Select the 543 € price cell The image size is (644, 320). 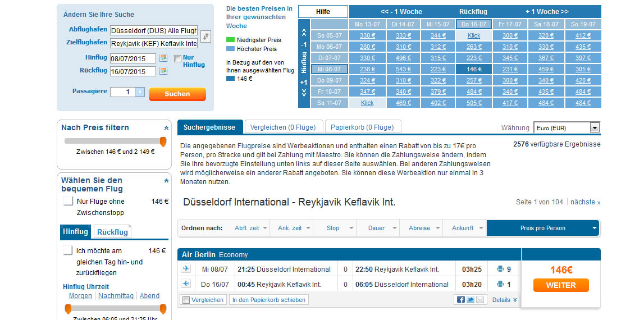click(x=403, y=69)
